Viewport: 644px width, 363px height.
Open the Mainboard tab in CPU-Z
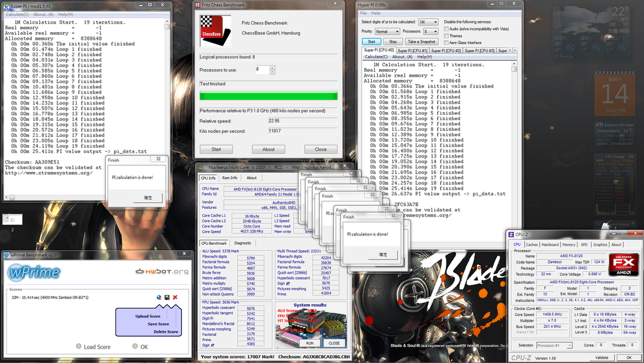(x=550, y=244)
